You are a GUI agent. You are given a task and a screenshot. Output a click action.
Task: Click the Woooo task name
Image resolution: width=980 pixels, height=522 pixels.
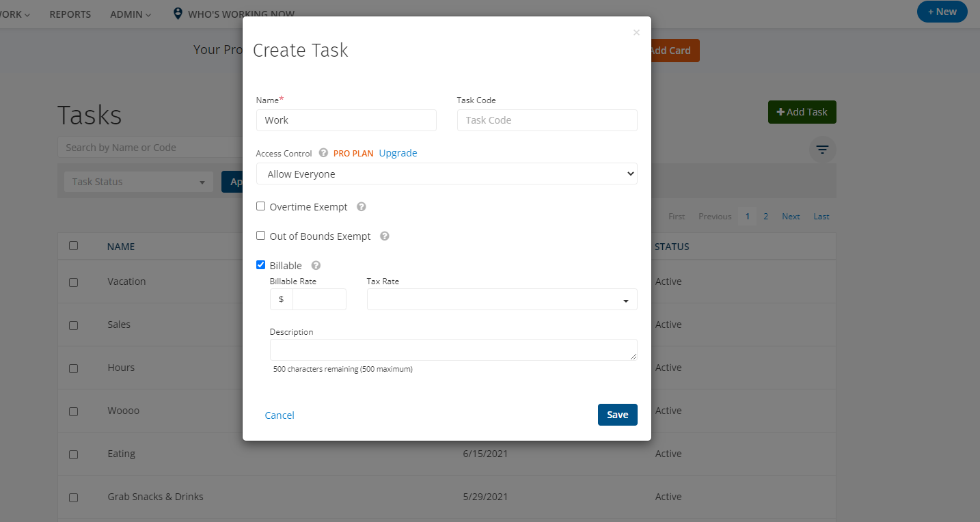(124, 411)
